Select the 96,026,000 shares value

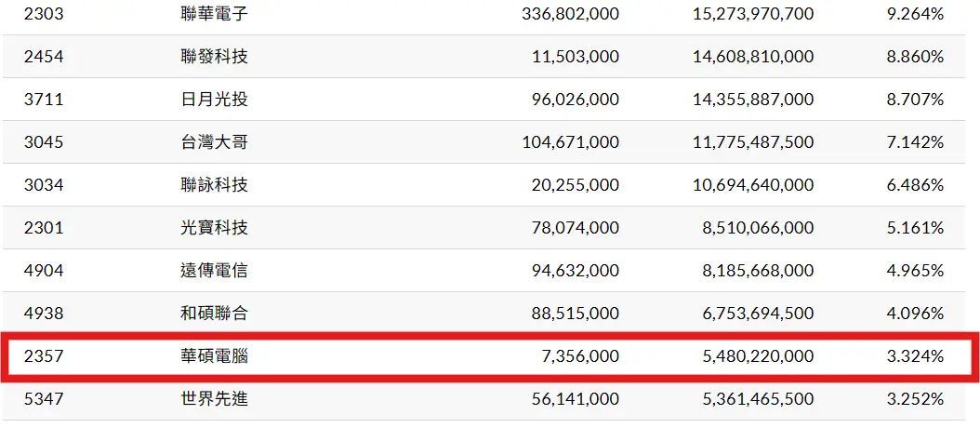tap(571, 100)
